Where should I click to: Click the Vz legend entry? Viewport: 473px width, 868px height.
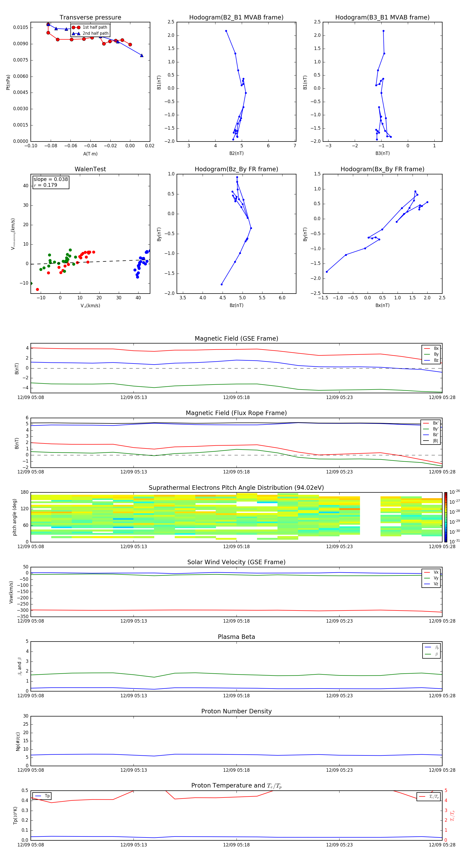pos(431,584)
